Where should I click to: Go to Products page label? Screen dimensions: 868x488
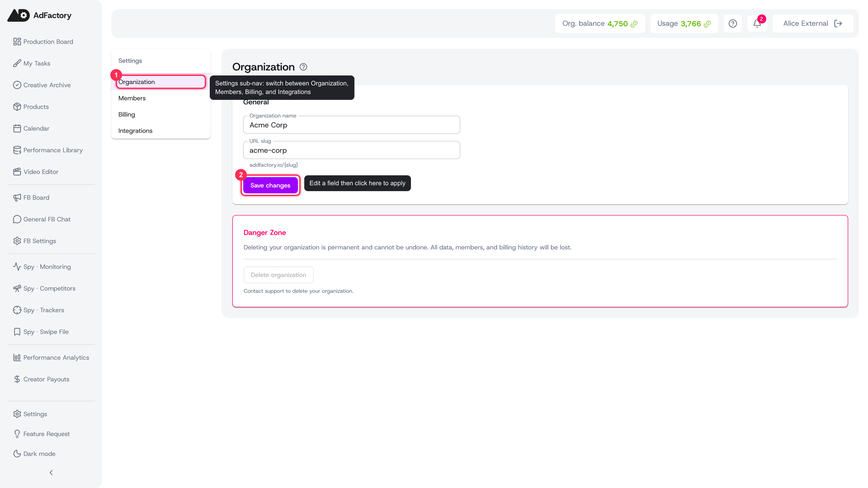point(36,106)
